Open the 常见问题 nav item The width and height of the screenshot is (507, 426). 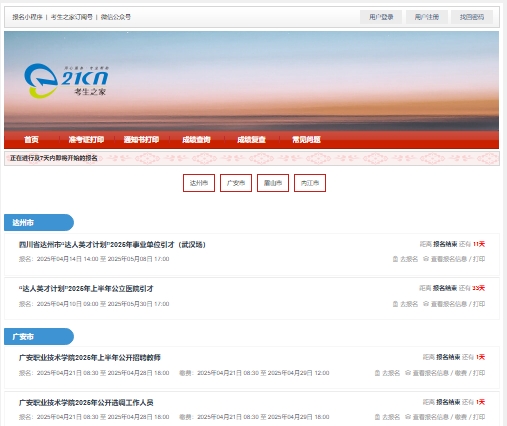tap(306, 140)
